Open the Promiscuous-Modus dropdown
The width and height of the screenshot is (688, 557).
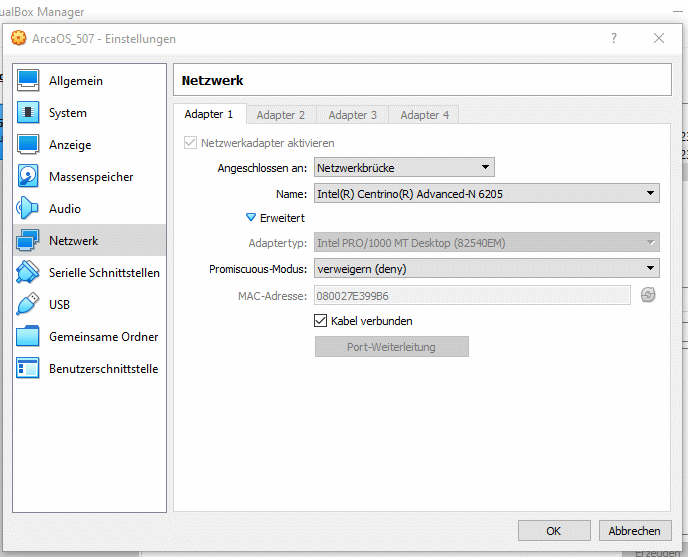click(x=487, y=269)
